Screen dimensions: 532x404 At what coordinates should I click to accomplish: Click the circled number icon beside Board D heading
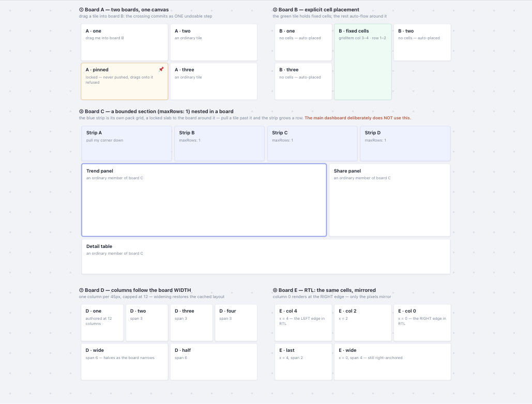pyautogui.click(x=81, y=290)
